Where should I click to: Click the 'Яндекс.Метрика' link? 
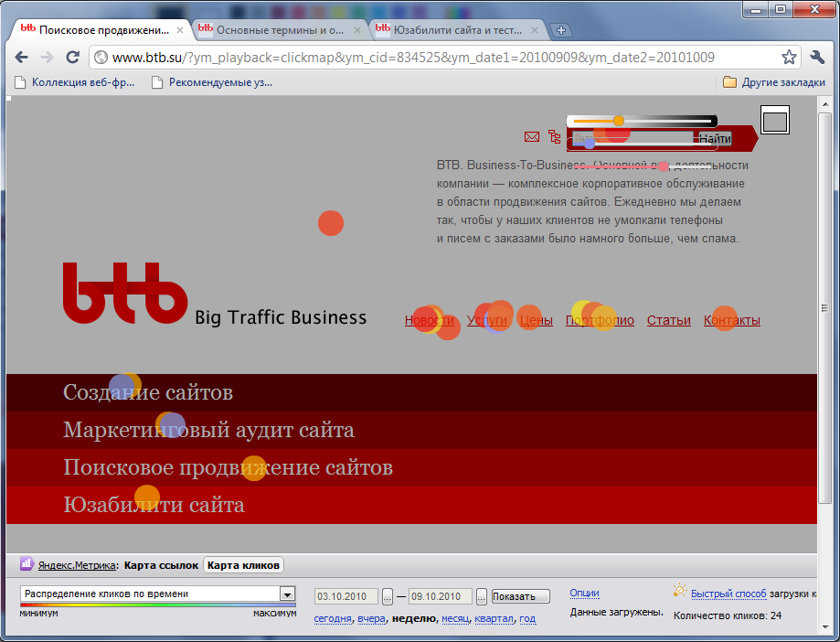[77, 565]
